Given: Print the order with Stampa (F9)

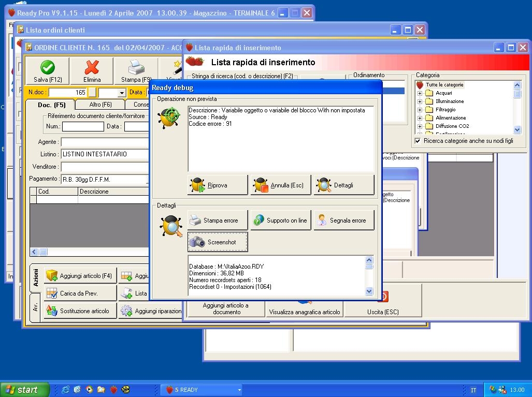Looking at the screenshot, I should (136, 71).
